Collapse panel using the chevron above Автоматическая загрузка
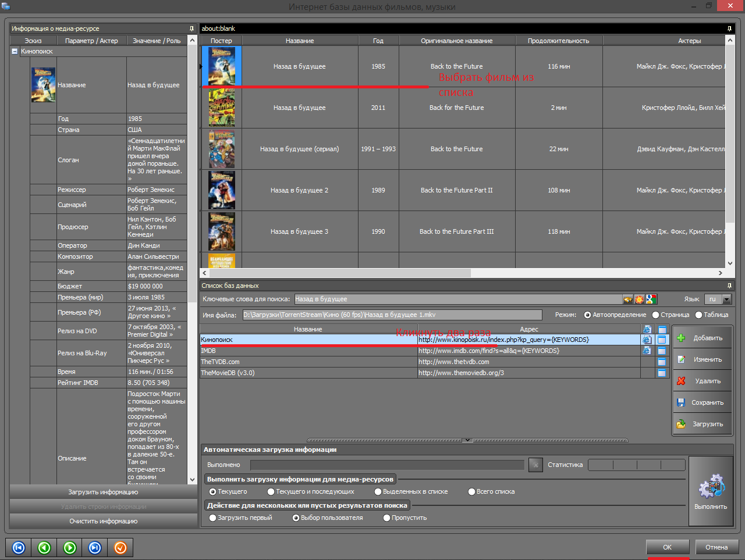745x560 pixels. click(x=467, y=440)
